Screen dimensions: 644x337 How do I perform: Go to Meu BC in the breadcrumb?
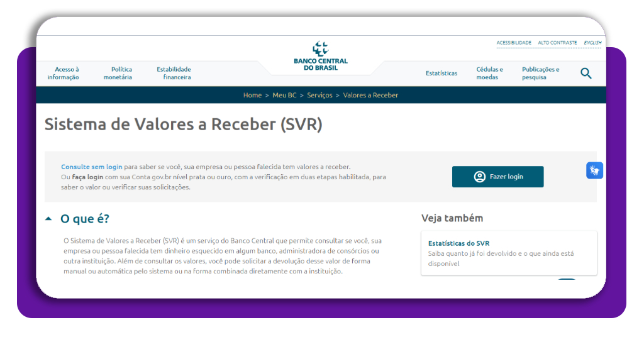284,95
